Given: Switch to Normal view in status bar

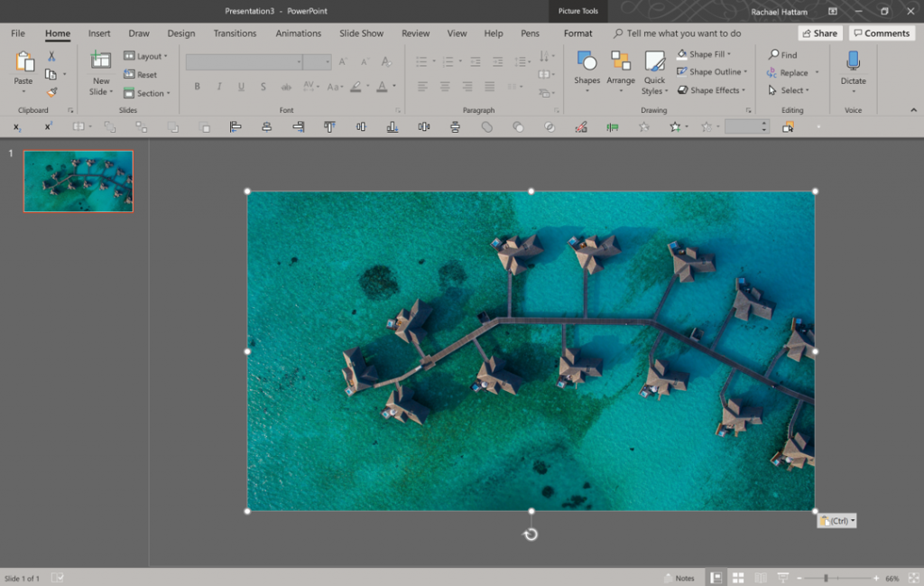Looking at the screenshot, I should tap(716, 578).
